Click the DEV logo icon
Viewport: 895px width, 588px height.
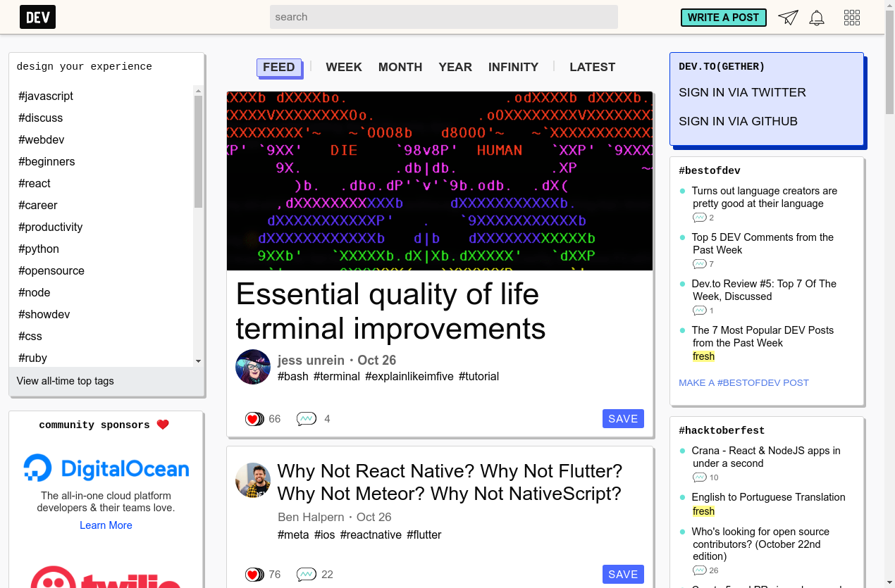coord(37,17)
